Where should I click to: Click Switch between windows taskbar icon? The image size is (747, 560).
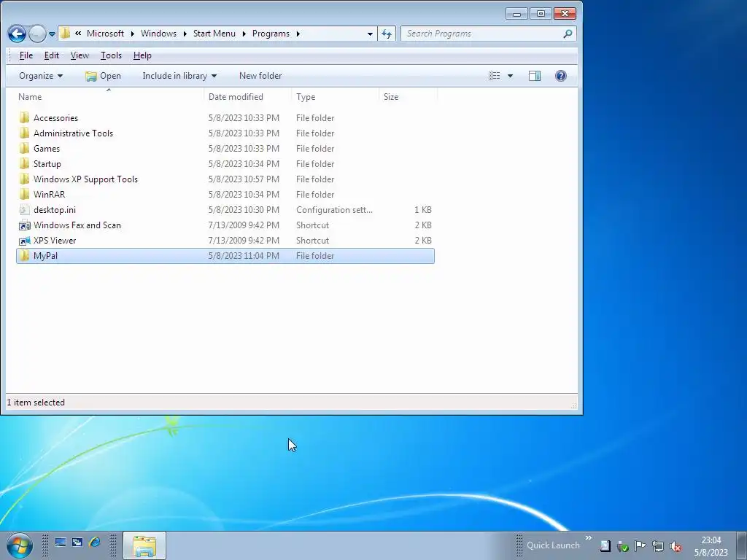click(x=77, y=542)
